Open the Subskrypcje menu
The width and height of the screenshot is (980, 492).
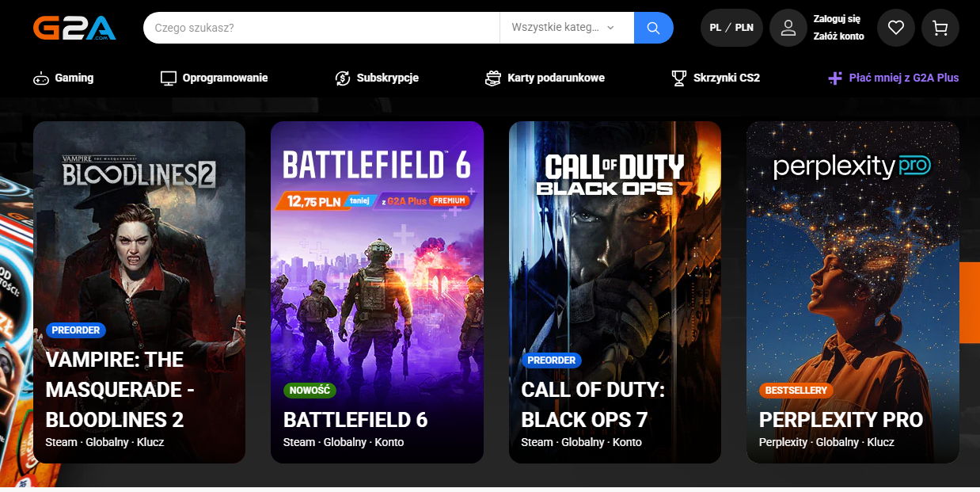tap(387, 78)
